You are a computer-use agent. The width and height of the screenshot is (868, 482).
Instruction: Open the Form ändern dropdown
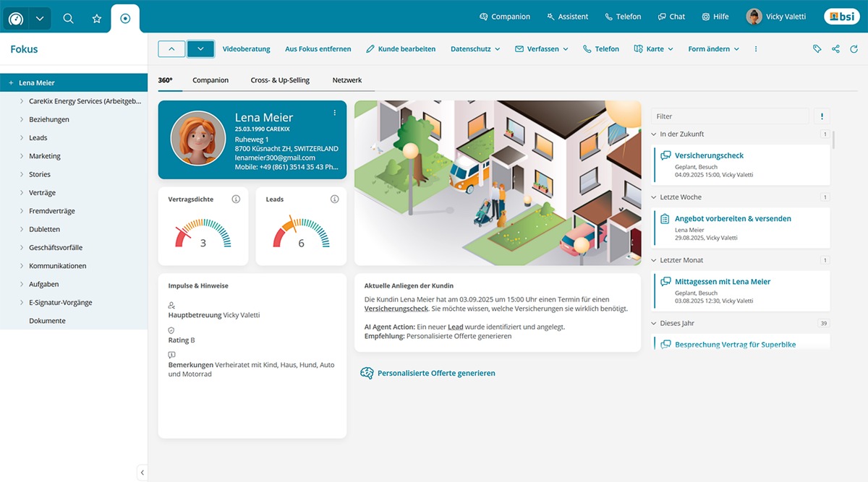click(x=713, y=49)
